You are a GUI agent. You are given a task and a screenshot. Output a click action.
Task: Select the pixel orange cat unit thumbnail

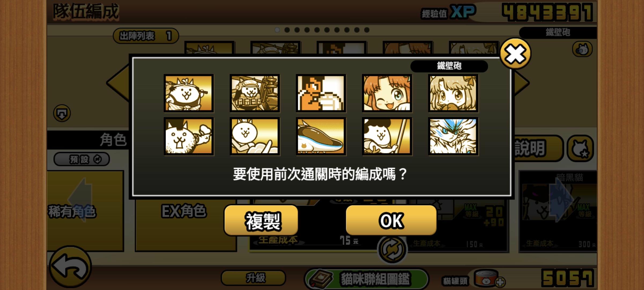(321, 93)
